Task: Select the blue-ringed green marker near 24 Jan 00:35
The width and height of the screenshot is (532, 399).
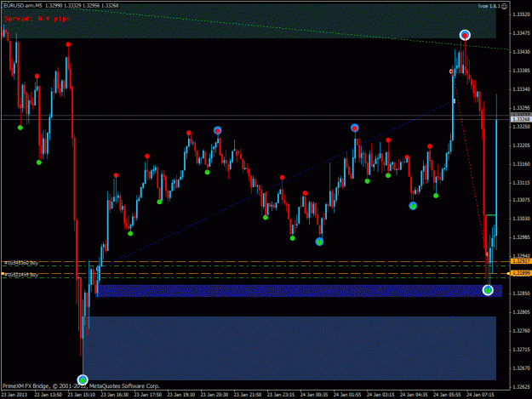Action: (x=319, y=242)
